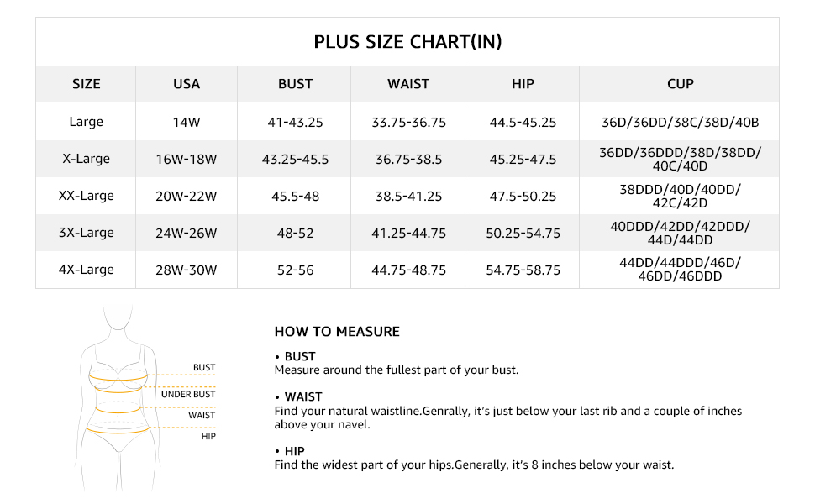The image size is (815, 504).
Task: Select the 20W-22W USA size cell
Action: (187, 196)
